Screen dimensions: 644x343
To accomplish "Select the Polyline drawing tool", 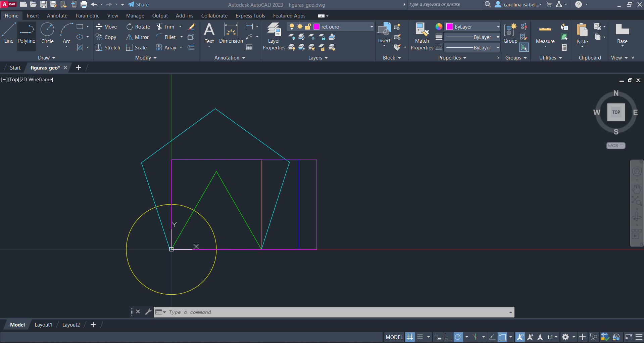I will [x=27, y=34].
